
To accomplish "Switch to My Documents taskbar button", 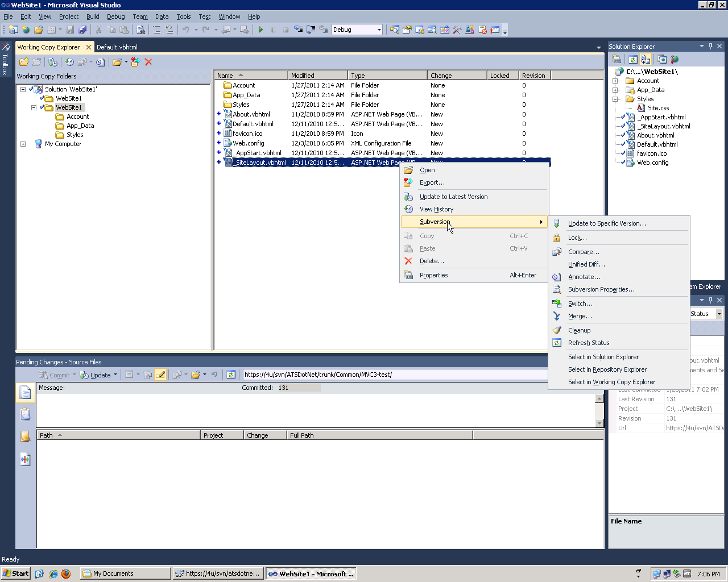I will 125,573.
